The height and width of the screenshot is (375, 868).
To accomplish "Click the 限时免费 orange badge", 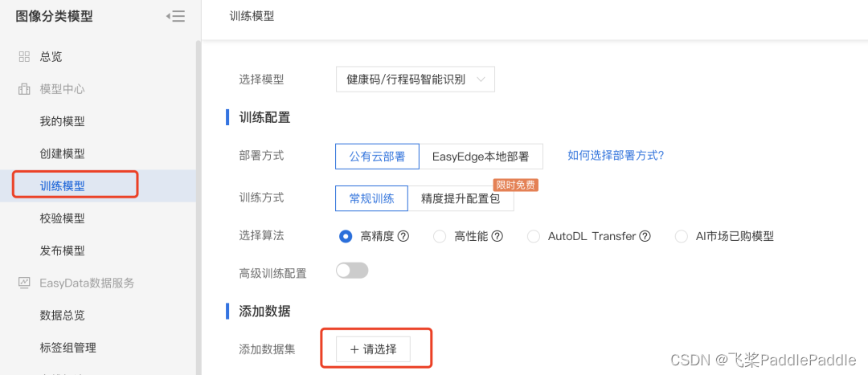I will (x=515, y=185).
